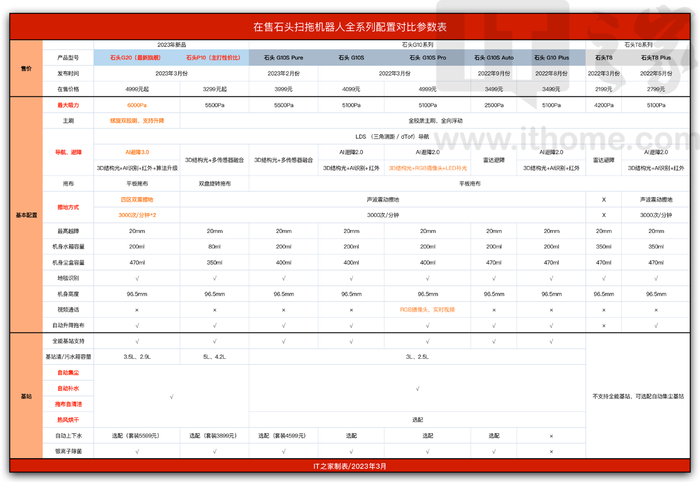Select the 石头 G10 Plus header cell
The image size is (700, 482).
click(551, 58)
